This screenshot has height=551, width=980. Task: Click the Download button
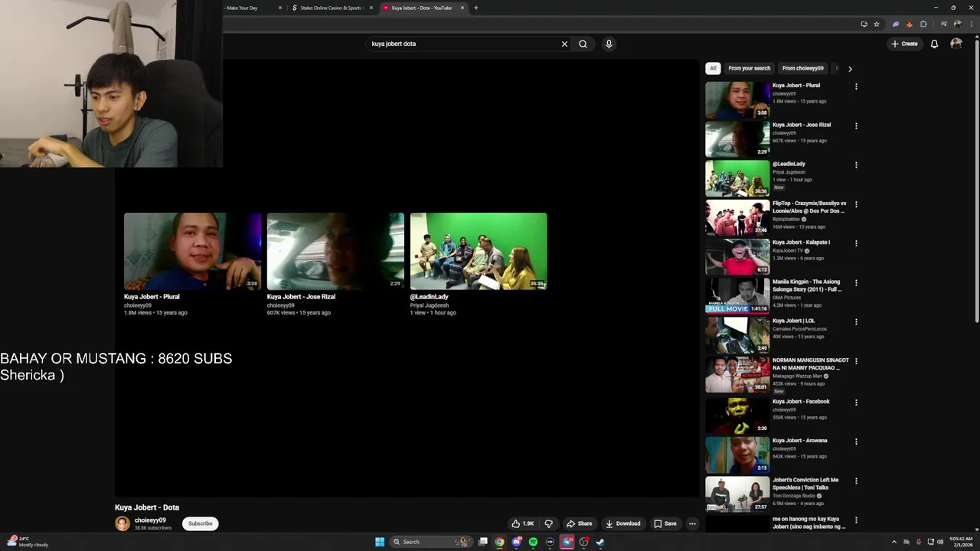(x=622, y=523)
